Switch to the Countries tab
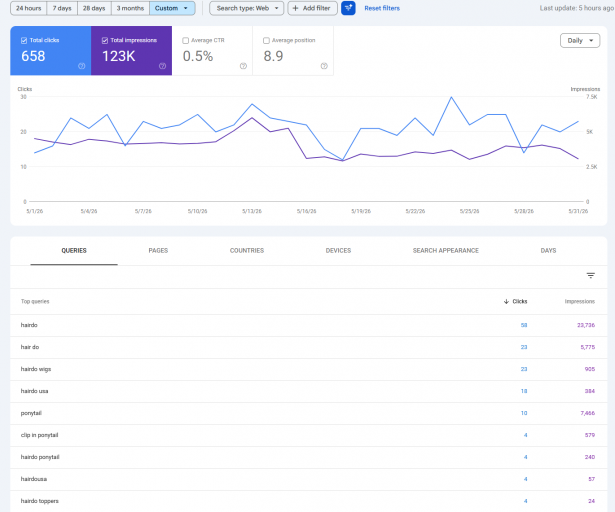Viewport: 615px width, 512px height. coord(247,251)
